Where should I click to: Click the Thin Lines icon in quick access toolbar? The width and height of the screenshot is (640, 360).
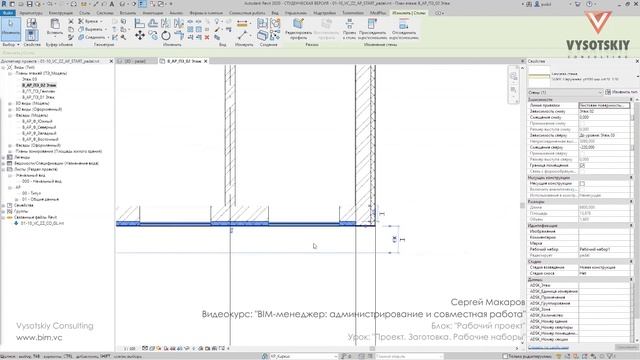point(142,4)
